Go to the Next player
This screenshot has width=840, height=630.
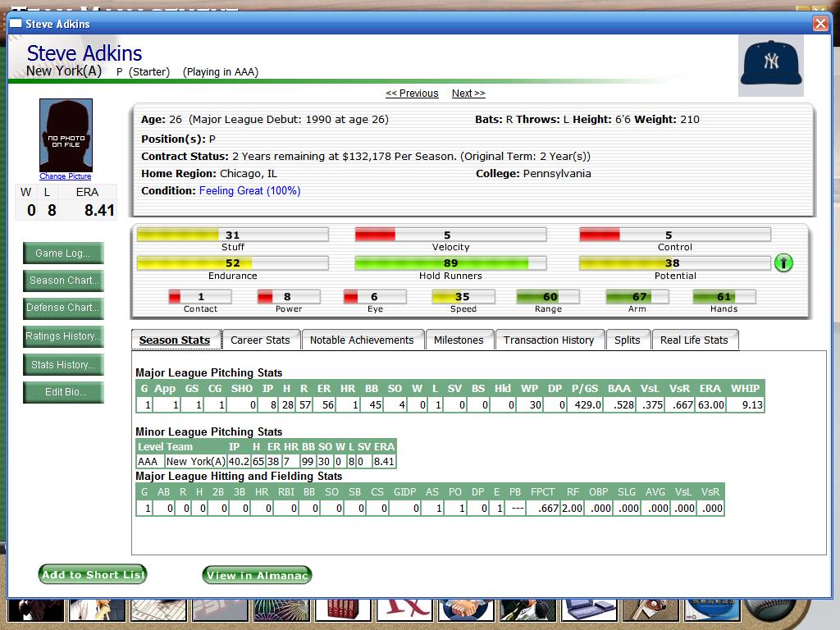point(468,94)
